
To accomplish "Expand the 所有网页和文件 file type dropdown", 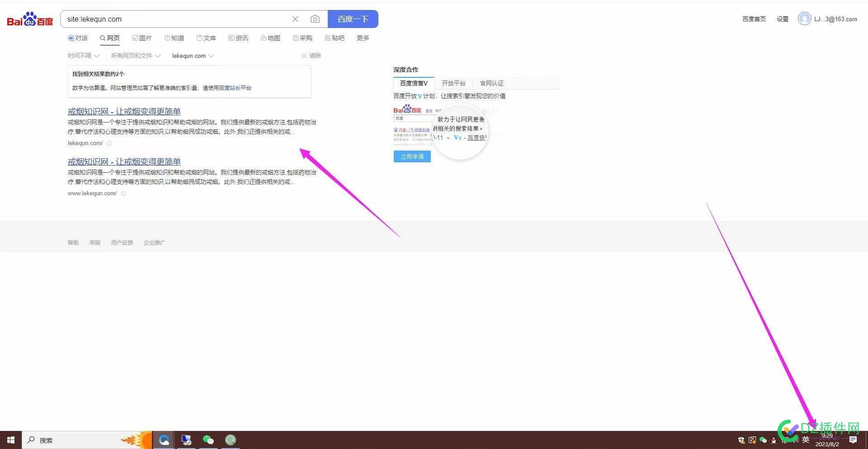I will point(136,56).
